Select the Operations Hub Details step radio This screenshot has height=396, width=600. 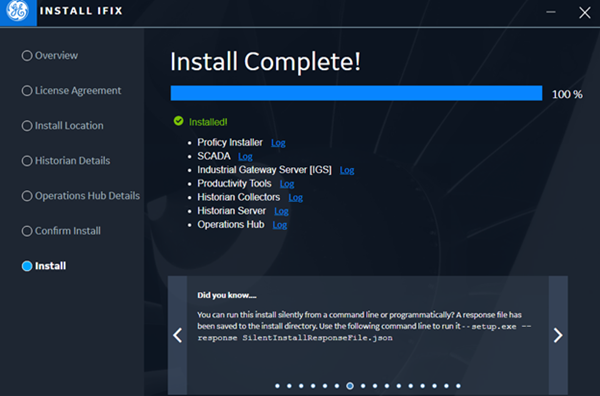pos(27,196)
